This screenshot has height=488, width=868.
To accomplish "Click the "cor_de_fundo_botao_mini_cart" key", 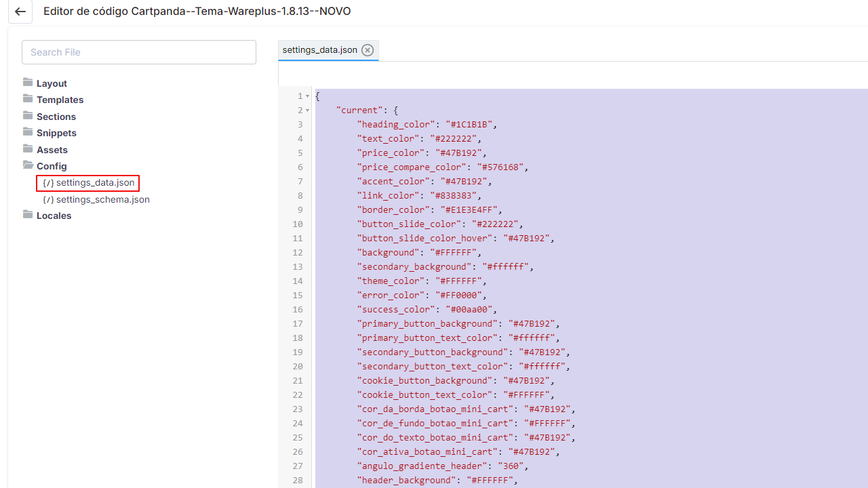I will click(x=435, y=423).
